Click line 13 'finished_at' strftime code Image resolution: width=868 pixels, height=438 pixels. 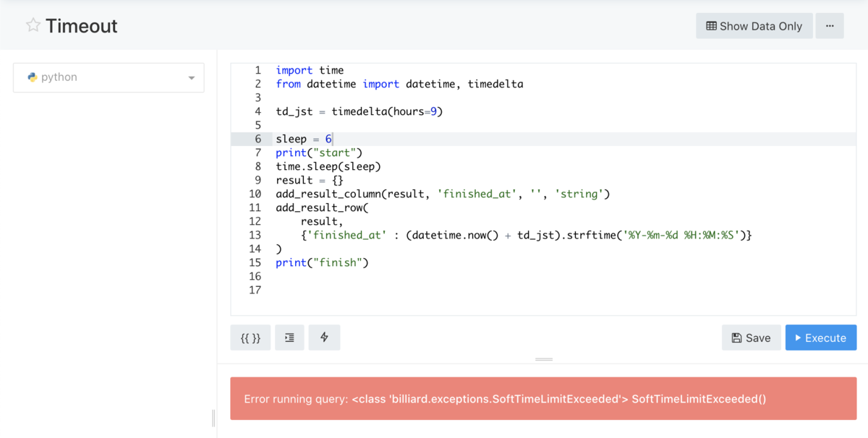(x=527, y=235)
